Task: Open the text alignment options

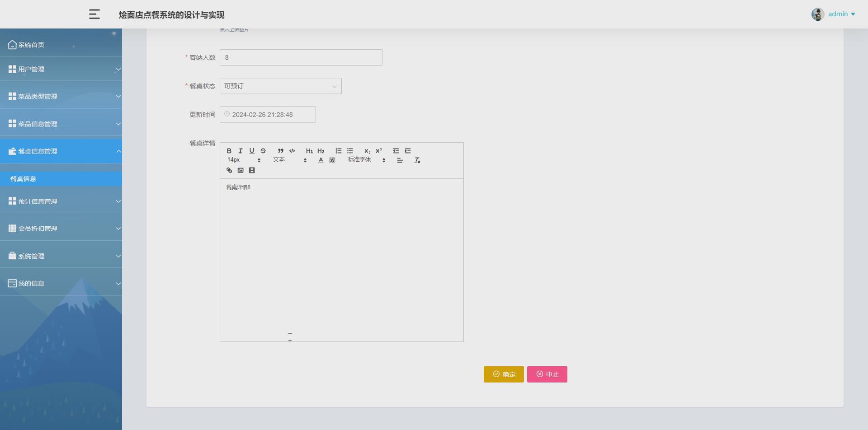Action: (400, 160)
